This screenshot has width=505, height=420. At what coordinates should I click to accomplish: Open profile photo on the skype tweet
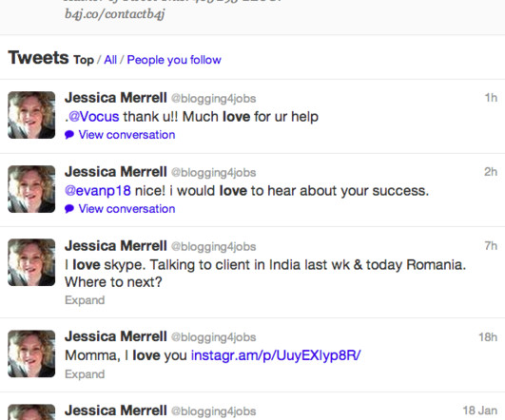click(31, 262)
